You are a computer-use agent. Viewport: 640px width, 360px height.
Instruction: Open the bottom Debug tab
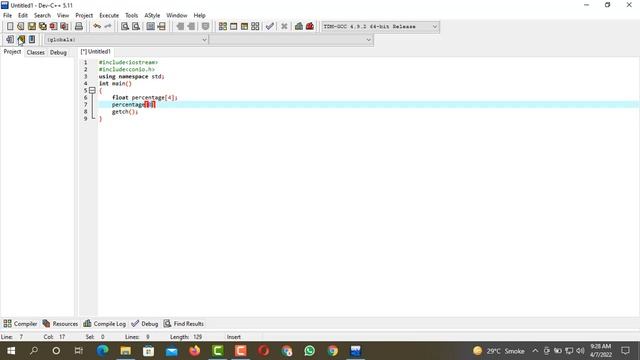pyautogui.click(x=144, y=324)
